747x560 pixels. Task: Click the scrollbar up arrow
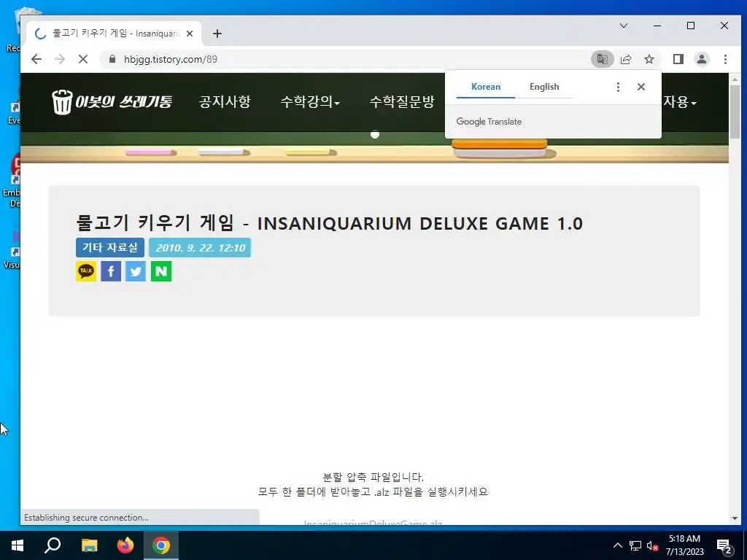click(x=735, y=79)
